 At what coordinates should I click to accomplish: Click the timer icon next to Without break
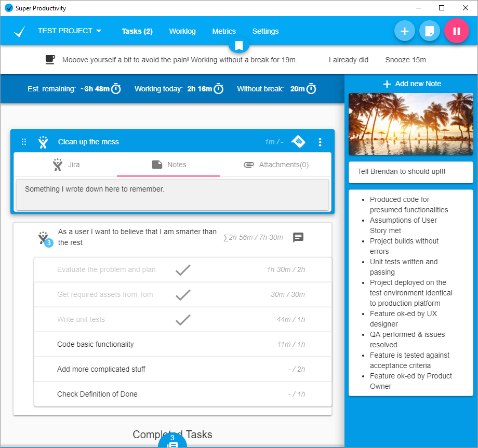[x=311, y=89]
